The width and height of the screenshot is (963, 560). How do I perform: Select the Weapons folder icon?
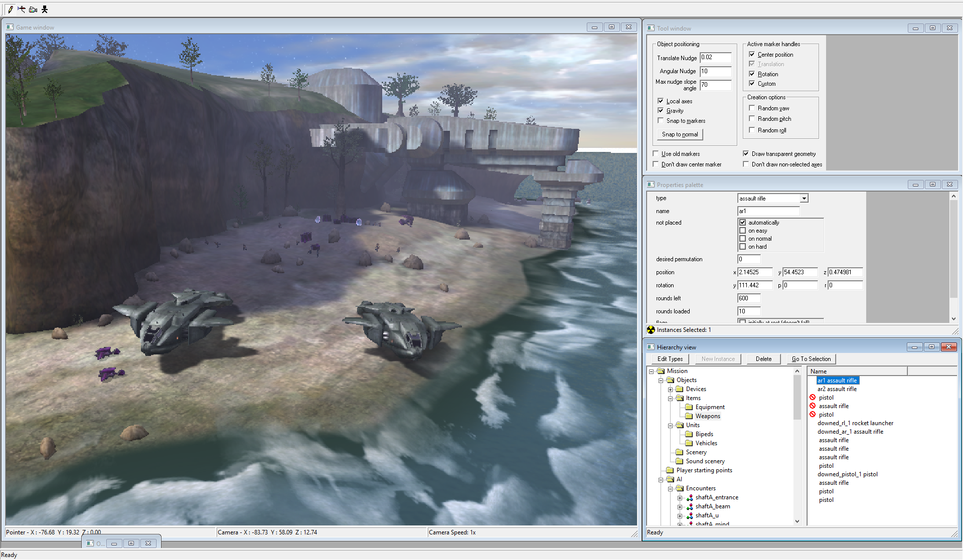click(x=689, y=416)
